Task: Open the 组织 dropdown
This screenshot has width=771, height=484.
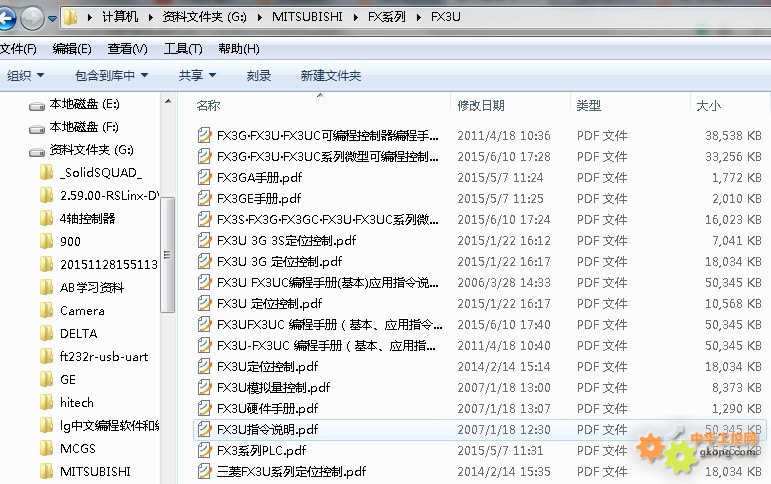Action: click(x=25, y=76)
